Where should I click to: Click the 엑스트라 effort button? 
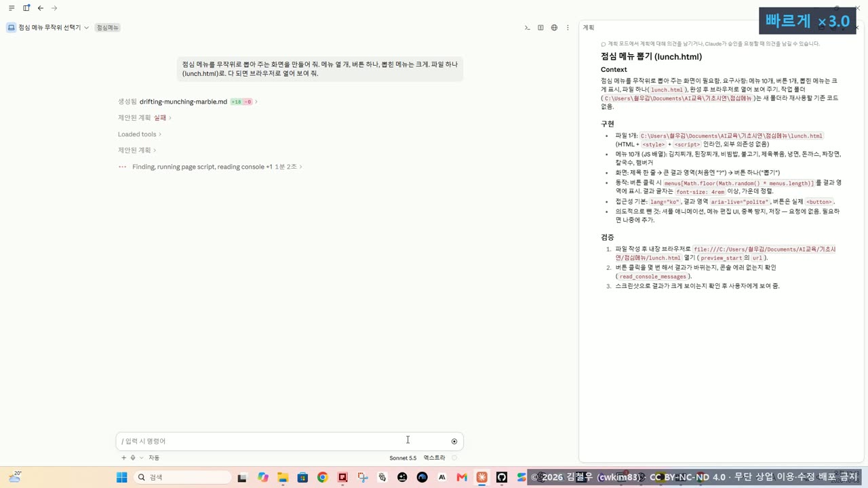434,458
